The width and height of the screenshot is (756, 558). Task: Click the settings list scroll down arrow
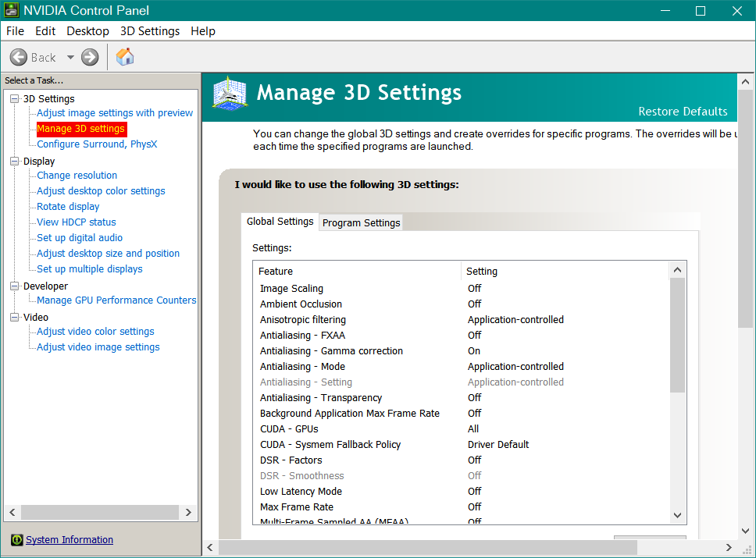pyautogui.click(x=677, y=515)
